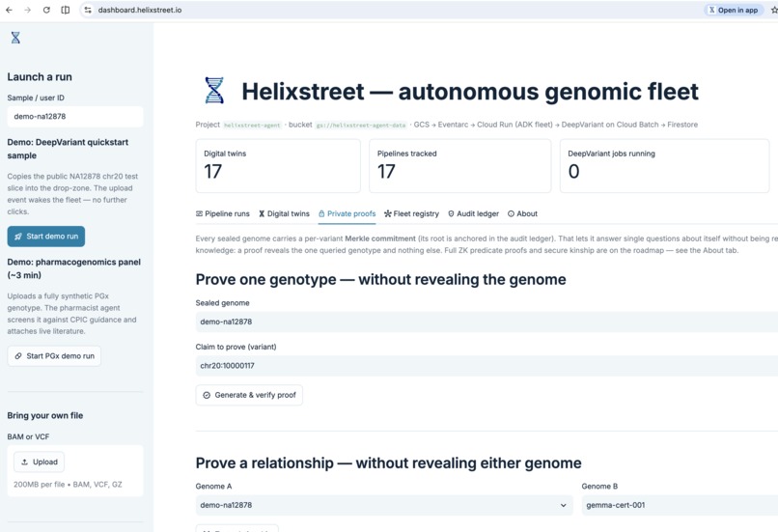Click the Fleet registry asterisk icon

[387, 214]
